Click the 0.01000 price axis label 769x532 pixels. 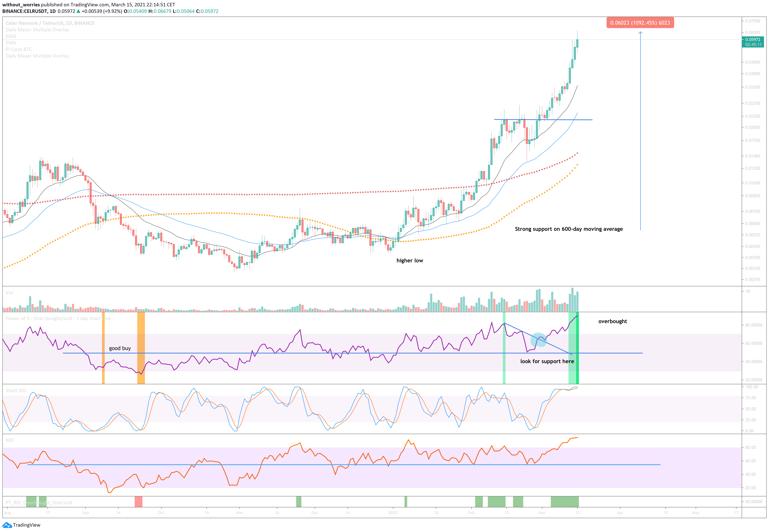[753, 183]
